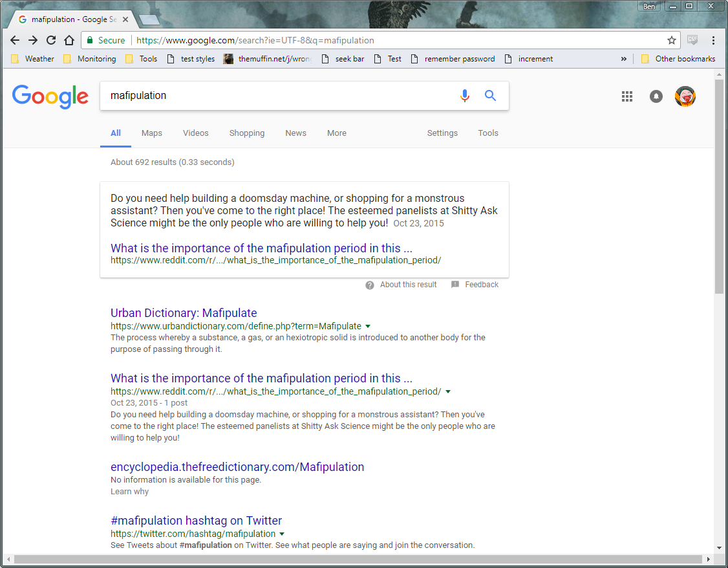Switch to the News tab
The image size is (728, 568).
point(295,133)
